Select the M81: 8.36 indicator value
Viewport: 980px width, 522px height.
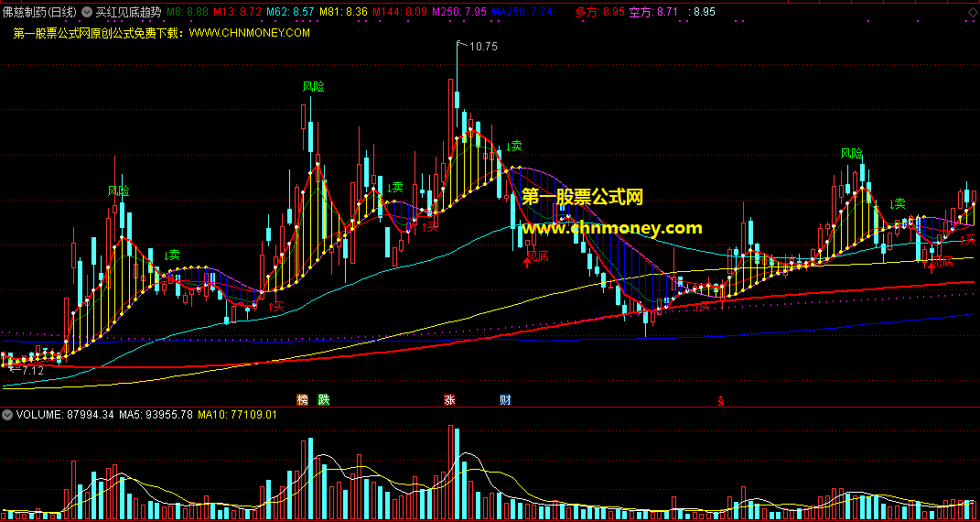(343, 12)
